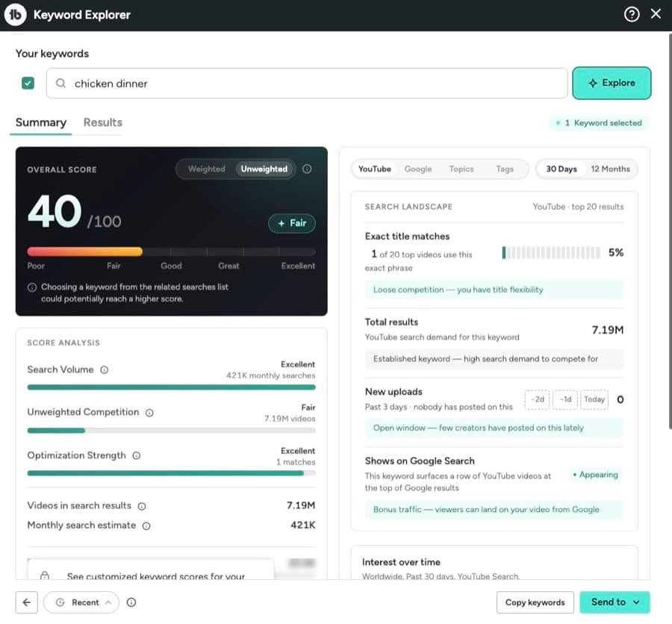
Task: Open the Overall Score info icon
Action: (x=307, y=169)
